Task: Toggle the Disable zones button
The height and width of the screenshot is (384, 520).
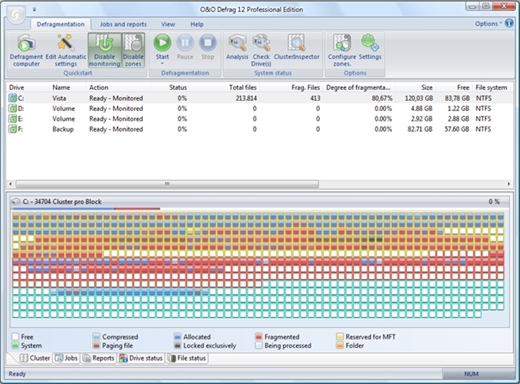Action: [133, 50]
